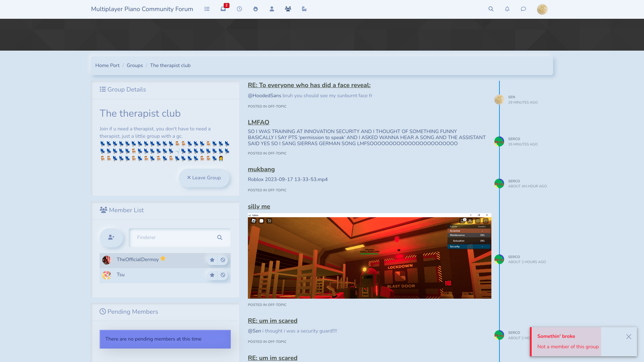Open Tsu member profile
This screenshot has width=644, height=362.
[120, 275]
